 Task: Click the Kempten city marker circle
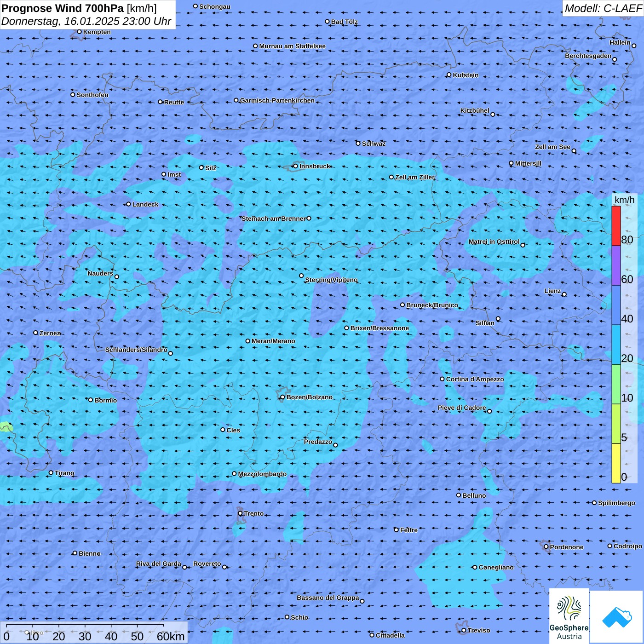click(x=79, y=32)
